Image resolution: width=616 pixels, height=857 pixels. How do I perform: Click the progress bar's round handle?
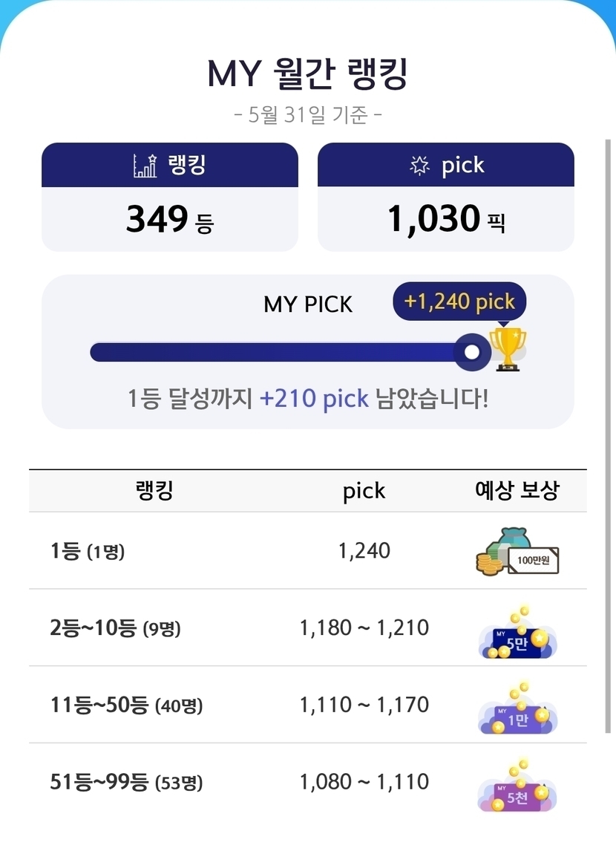pos(472,352)
